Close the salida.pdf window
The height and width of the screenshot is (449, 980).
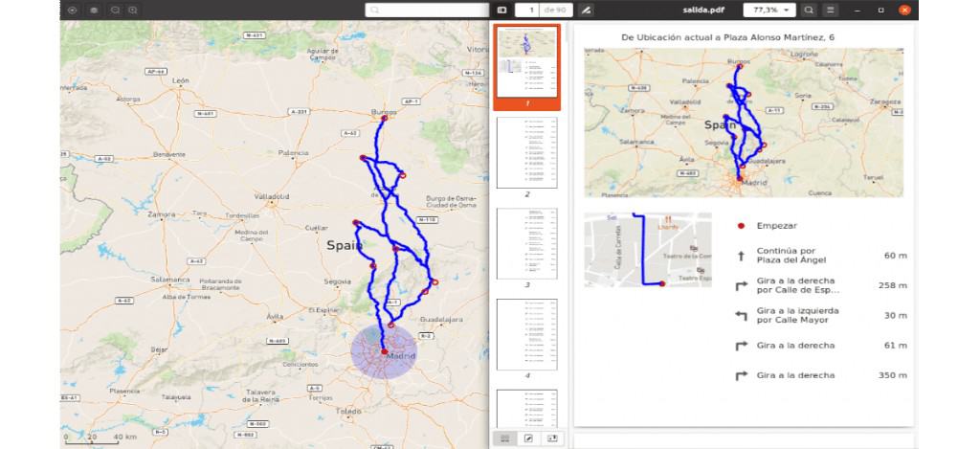[x=904, y=10]
